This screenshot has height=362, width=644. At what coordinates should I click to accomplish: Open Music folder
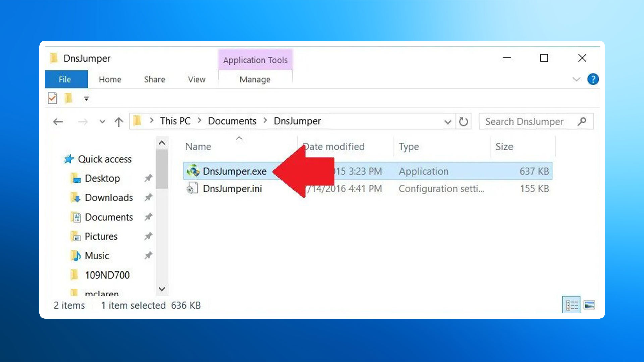(96, 255)
